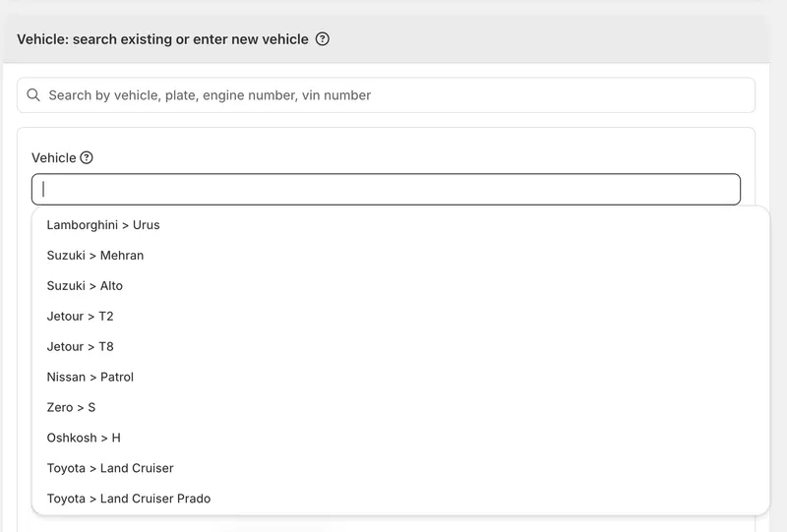Select Jetour > T2 entry
The image size is (787, 532).
tap(400, 317)
